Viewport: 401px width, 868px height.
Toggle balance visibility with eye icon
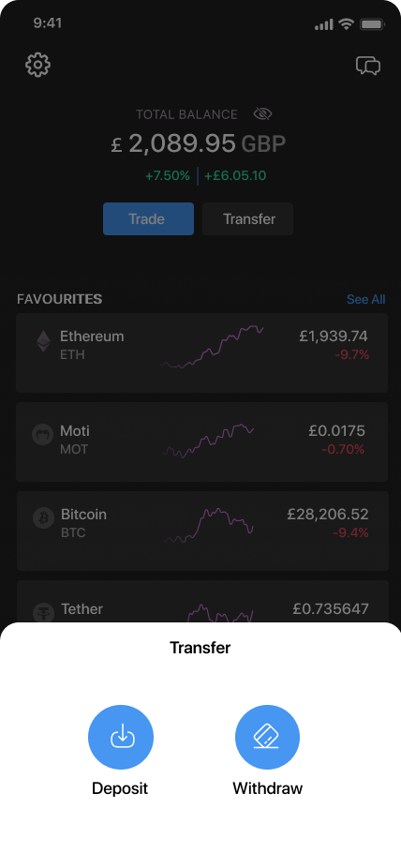pos(262,114)
